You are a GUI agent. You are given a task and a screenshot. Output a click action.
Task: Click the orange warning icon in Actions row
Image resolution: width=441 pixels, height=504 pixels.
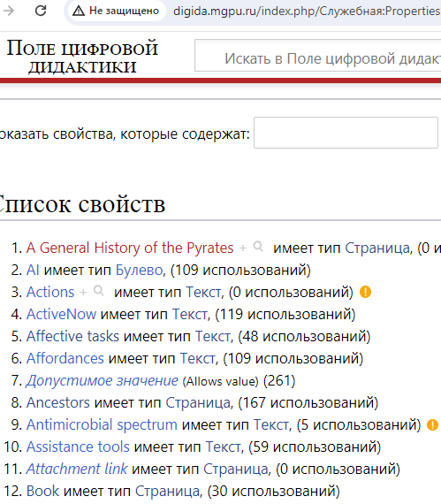(365, 292)
